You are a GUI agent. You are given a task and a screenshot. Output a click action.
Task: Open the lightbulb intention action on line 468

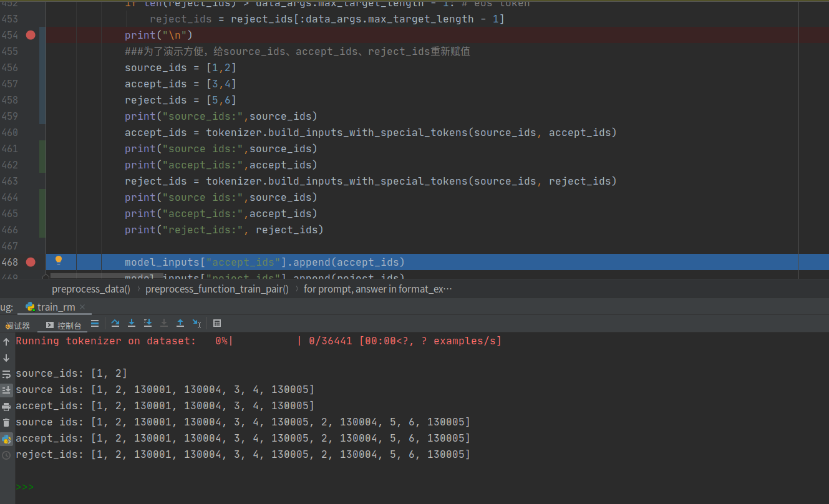58,259
